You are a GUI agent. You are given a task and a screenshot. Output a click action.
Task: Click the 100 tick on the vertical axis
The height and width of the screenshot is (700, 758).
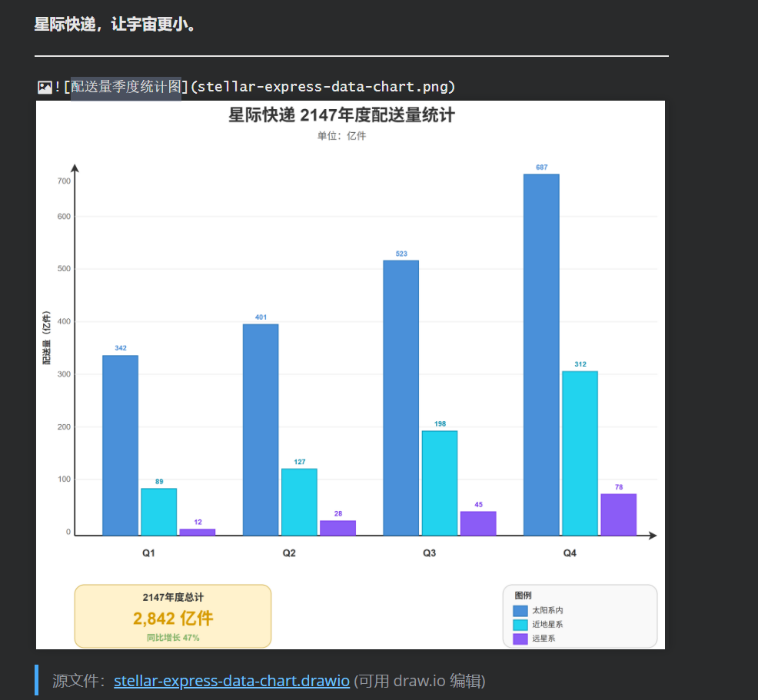pos(64,479)
